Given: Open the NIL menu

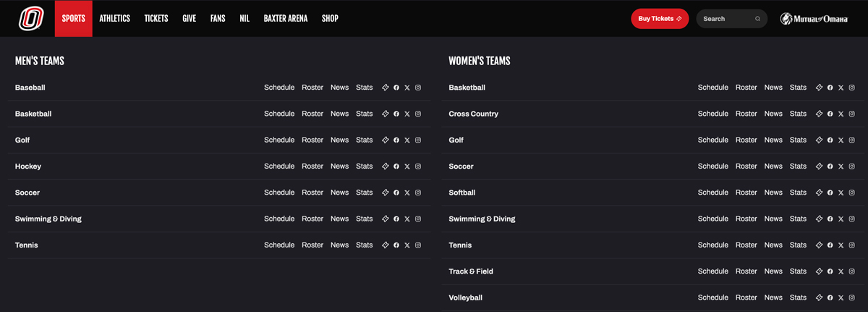Looking at the screenshot, I should click(x=244, y=18).
